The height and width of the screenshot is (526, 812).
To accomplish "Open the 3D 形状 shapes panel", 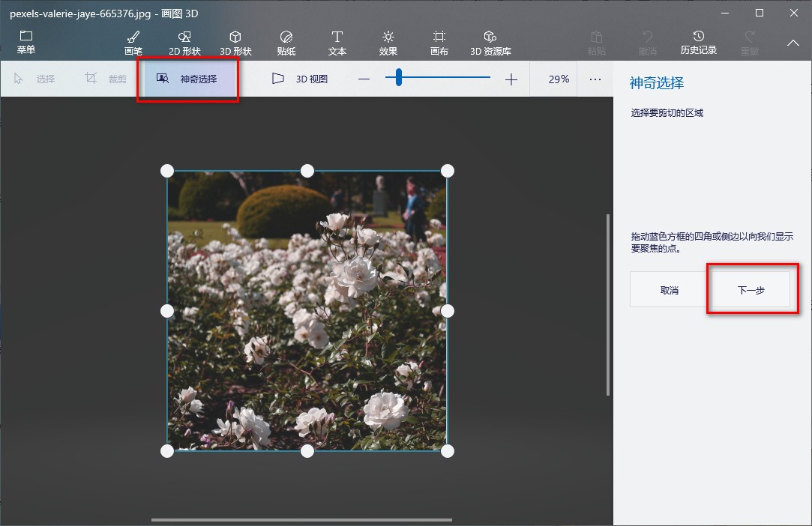I will point(235,41).
